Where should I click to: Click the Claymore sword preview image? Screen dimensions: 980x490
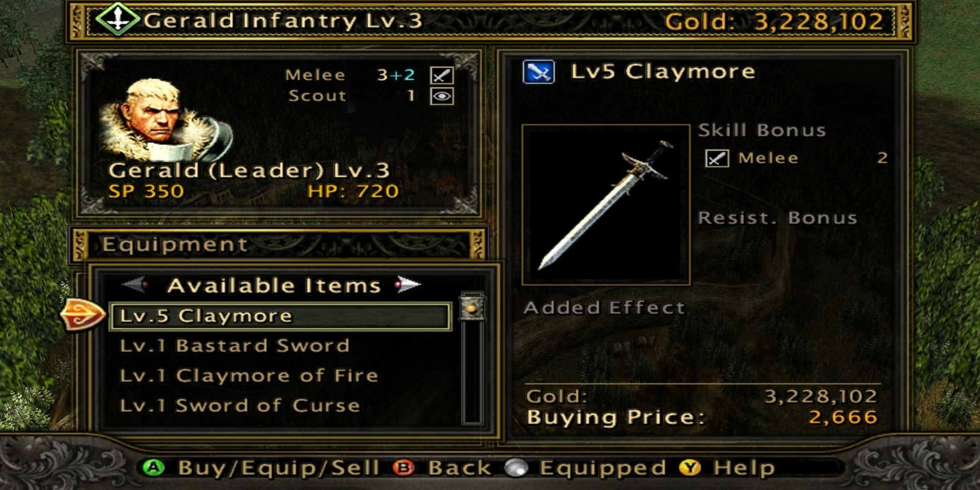coord(606,205)
